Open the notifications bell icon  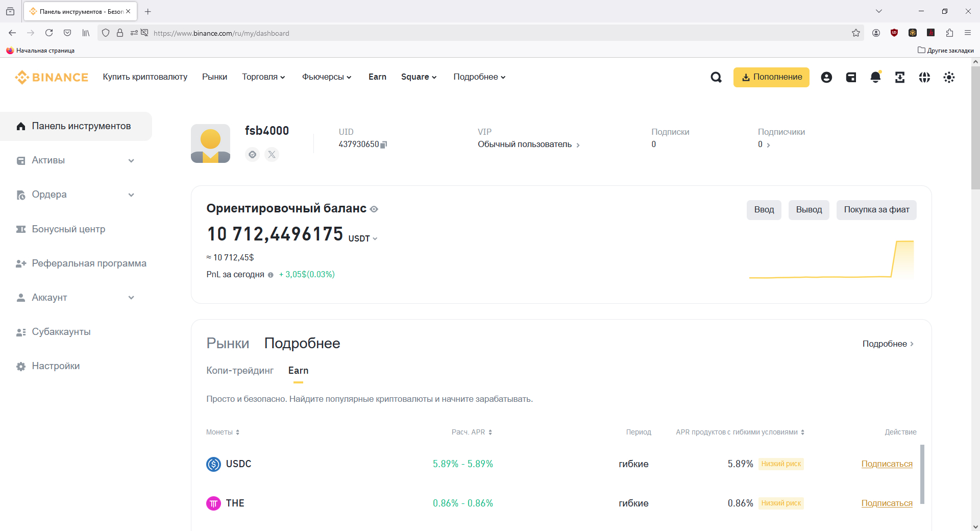(875, 77)
